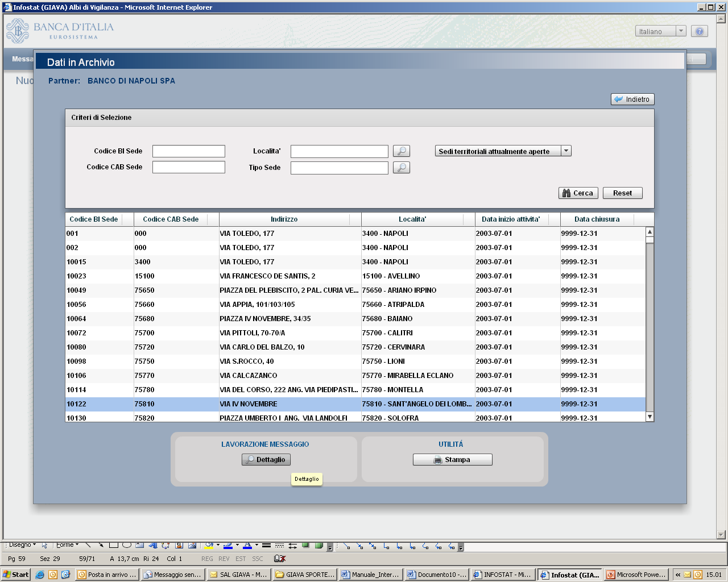Click the table scrollbar down arrow

(x=650, y=417)
